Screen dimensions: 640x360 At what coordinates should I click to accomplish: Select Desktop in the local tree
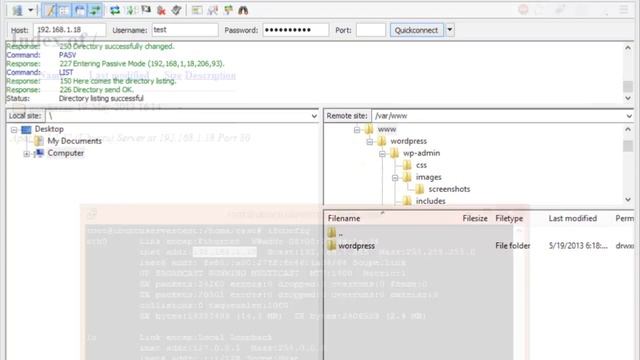pyautogui.click(x=49, y=129)
